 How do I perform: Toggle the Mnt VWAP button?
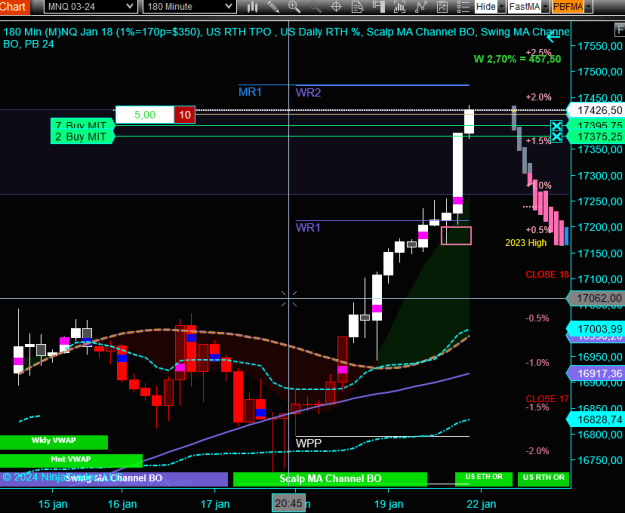click(71, 460)
